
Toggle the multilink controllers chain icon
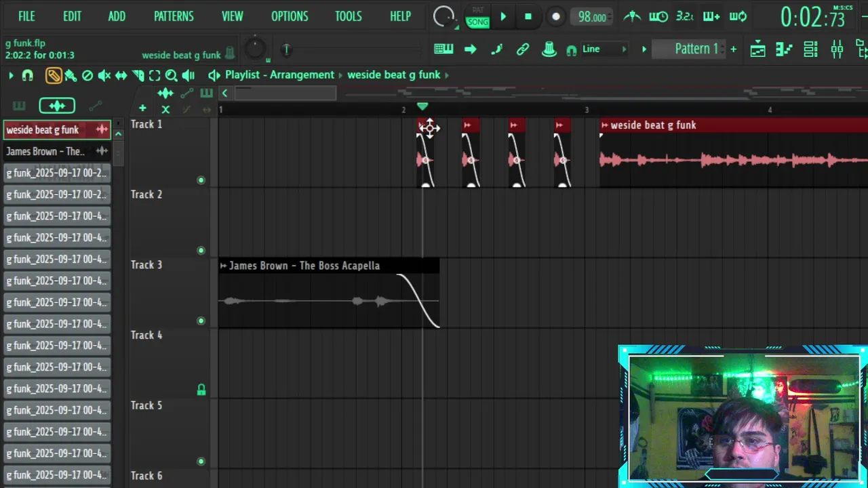click(522, 49)
